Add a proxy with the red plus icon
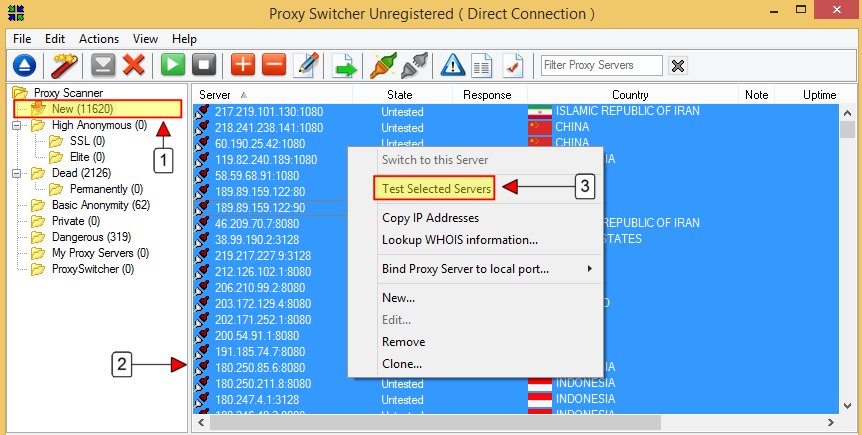Viewport: 862px width, 435px height. pyautogui.click(x=243, y=65)
